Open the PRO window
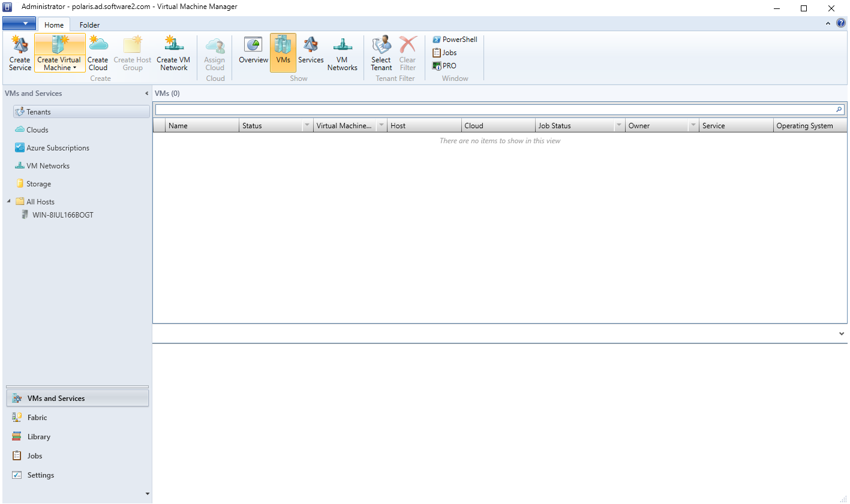 [444, 66]
